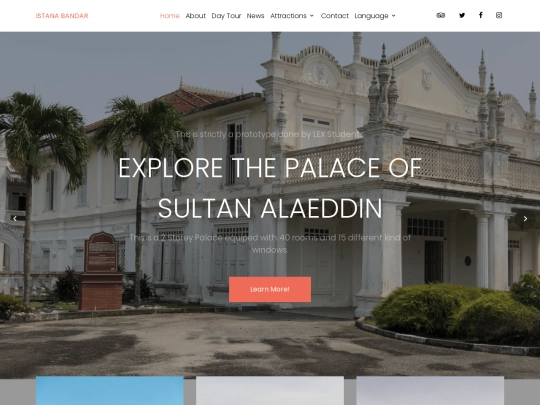Screen dimensions: 540x405
Task: Go to next slide arrow
Action: pos(525,218)
